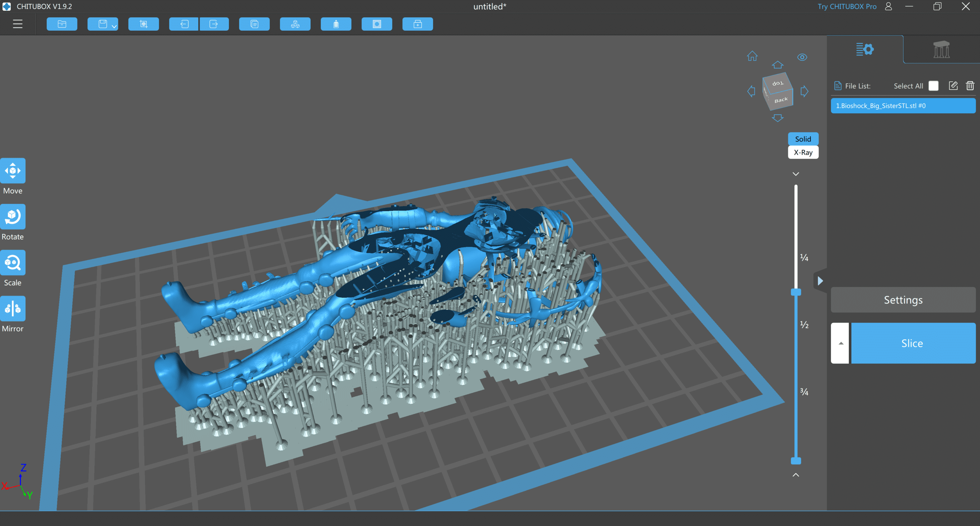Delete selected file with trash icon
Image resolution: width=980 pixels, height=526 pixels.
(x=970, y=86)
